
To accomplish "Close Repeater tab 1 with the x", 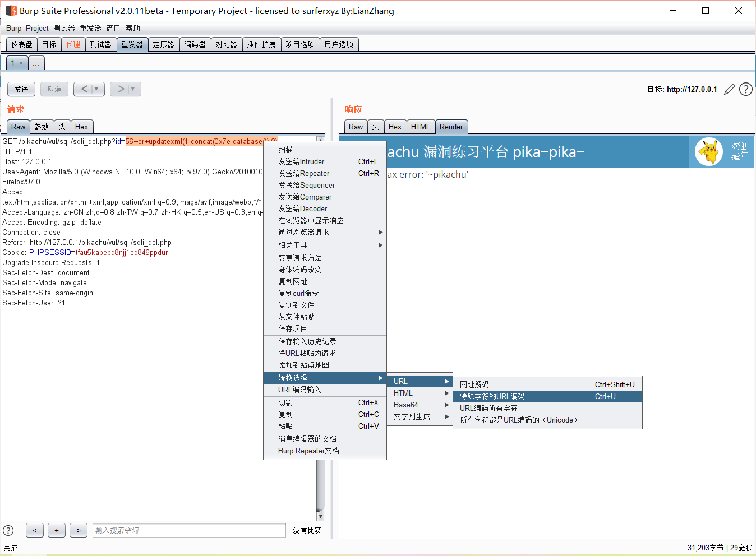I will pos(21,63).
